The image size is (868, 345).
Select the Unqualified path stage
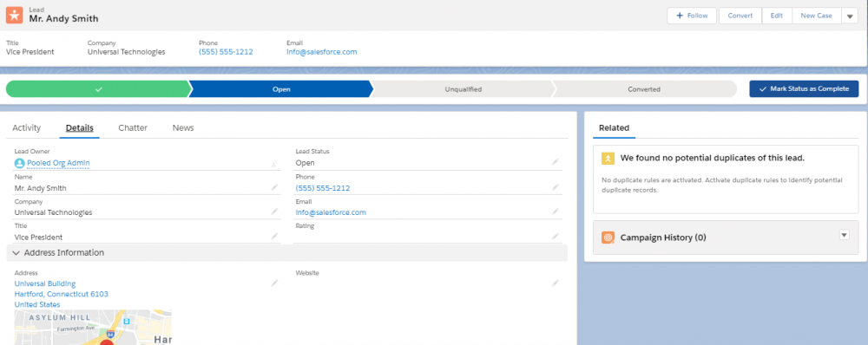(464, 89)
